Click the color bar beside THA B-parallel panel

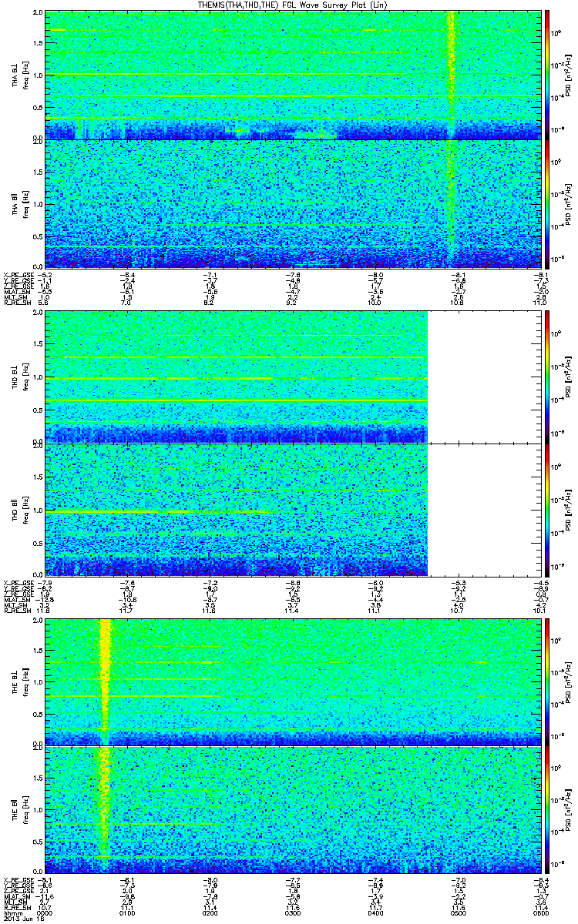pyautogui.click(x=547, y=203)
